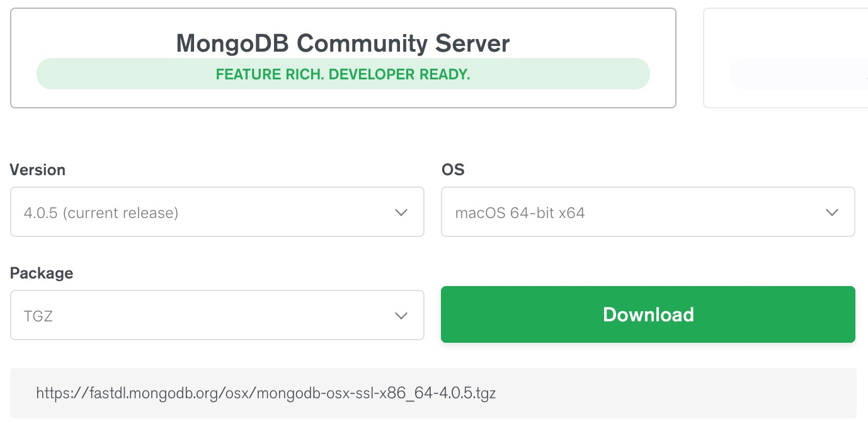
Task: Click the FEATURE RICH. DEVELOPER READY. banner
Action: [343, 74]
